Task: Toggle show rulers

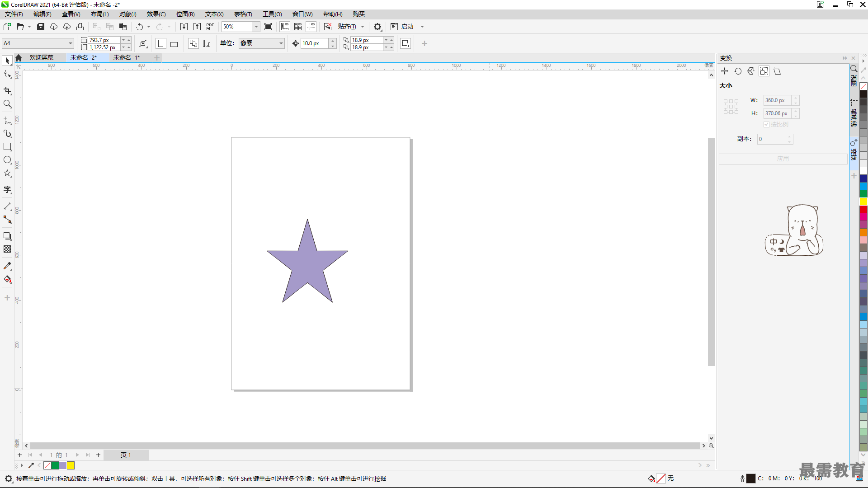Action: (x=285, y=27)
